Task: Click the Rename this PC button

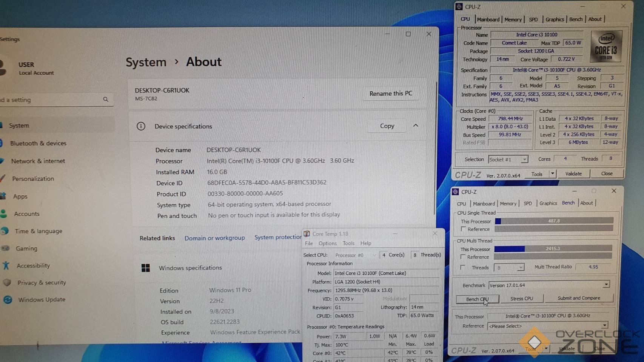Action: click(x=391, y=93)
